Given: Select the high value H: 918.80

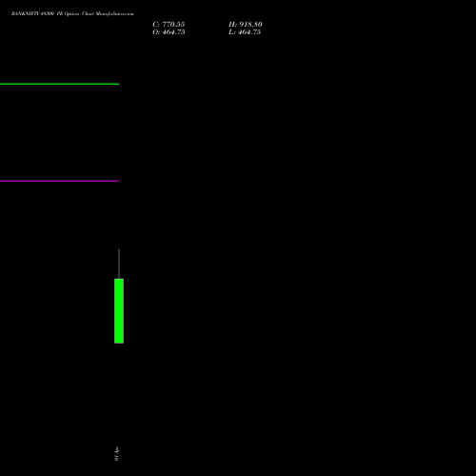Looking at the screenshot, I should tap(246, 25).
